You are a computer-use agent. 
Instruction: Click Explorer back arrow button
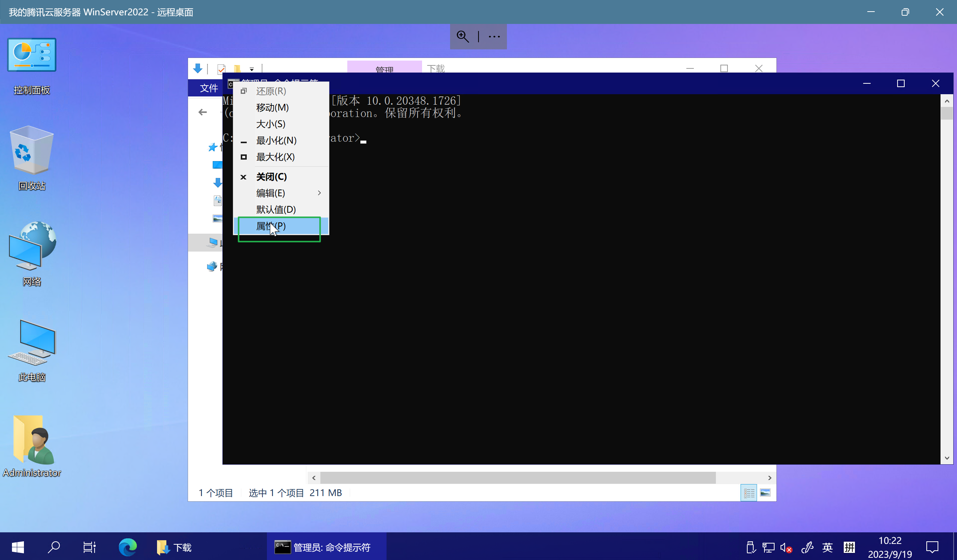(x=203, y=112)
